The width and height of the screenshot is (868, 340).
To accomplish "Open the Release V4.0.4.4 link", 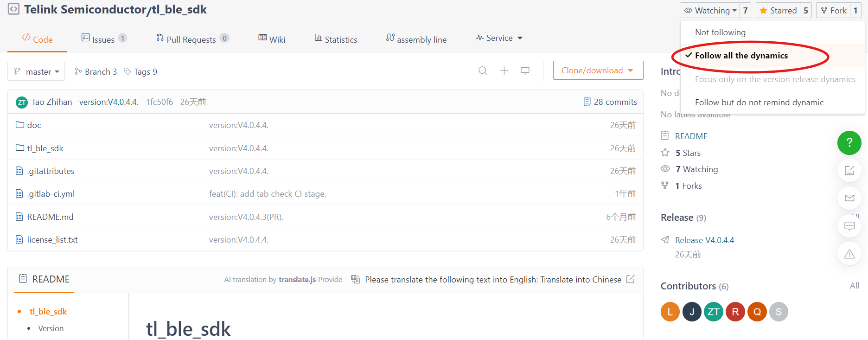I will click(x=704, y=240).
